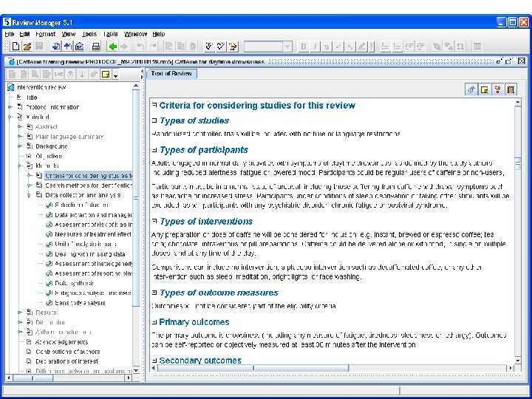Click the insert table toolbar icon

(x=477, y=47)
